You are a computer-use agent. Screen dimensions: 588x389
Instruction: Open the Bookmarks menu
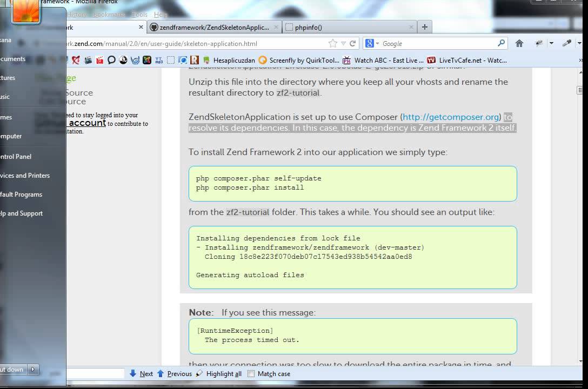[x=109, y=14]
